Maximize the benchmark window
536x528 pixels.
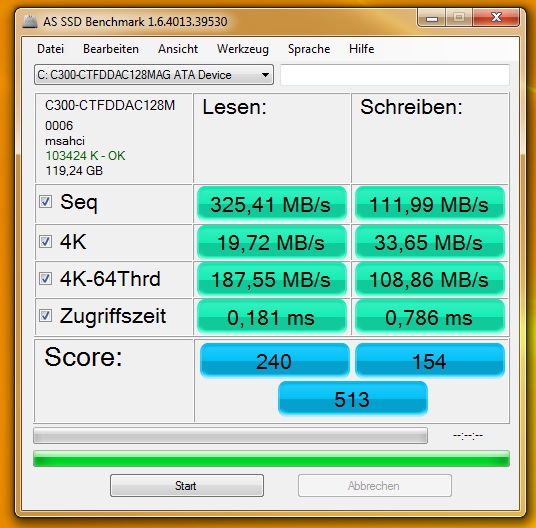point(459,17)
